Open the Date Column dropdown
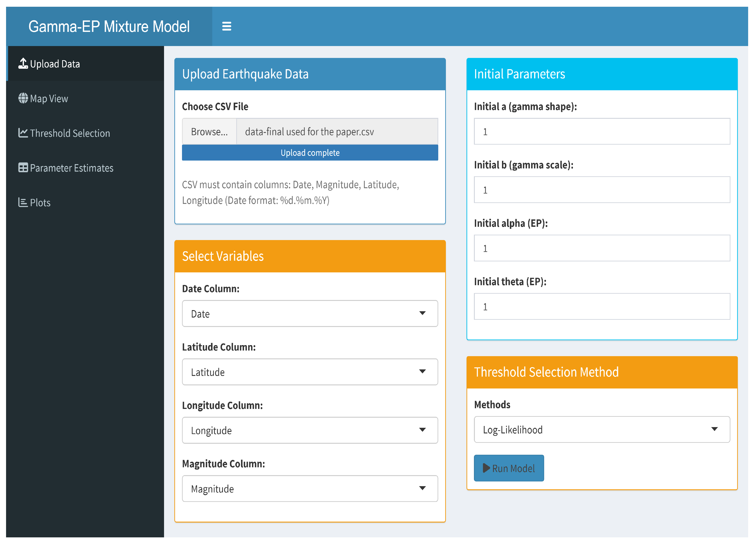 (310, 313)
